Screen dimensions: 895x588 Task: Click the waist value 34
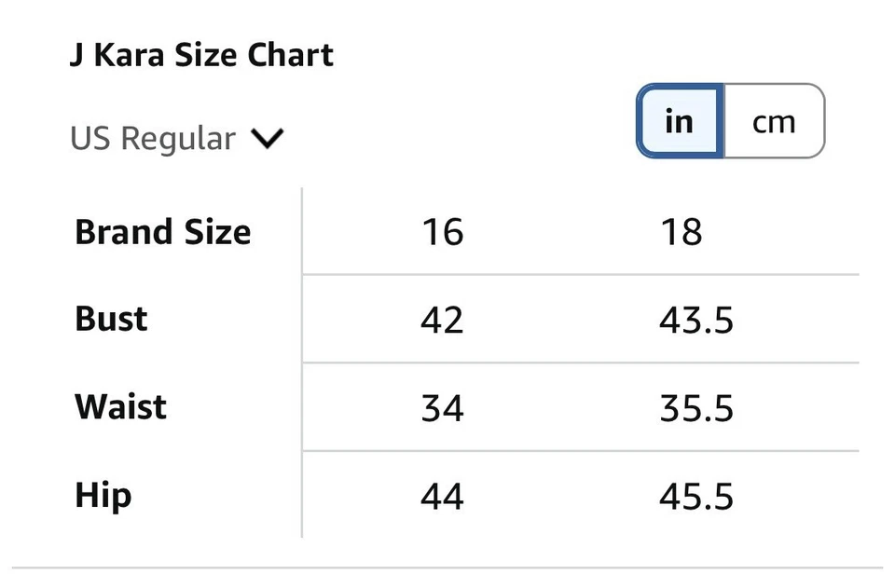point(442,408)
